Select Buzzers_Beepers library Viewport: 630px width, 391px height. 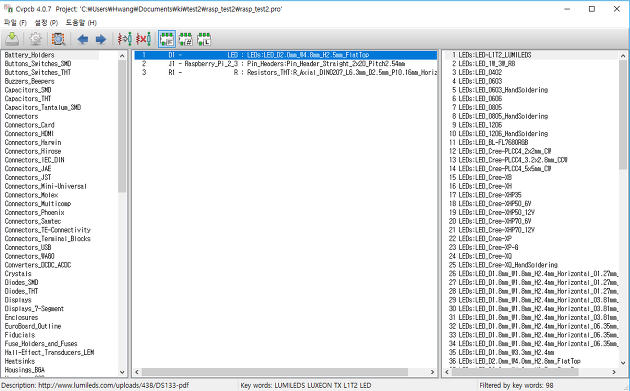point(29,81)
